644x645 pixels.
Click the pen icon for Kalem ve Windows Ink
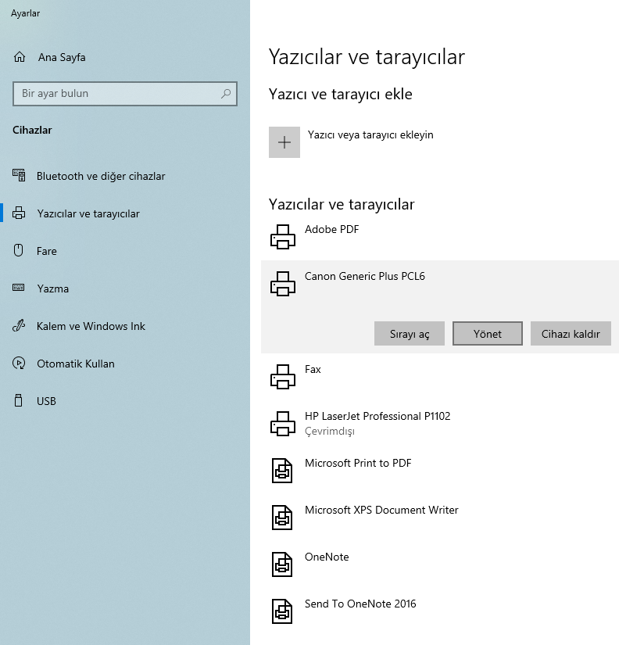coord(19,326)
